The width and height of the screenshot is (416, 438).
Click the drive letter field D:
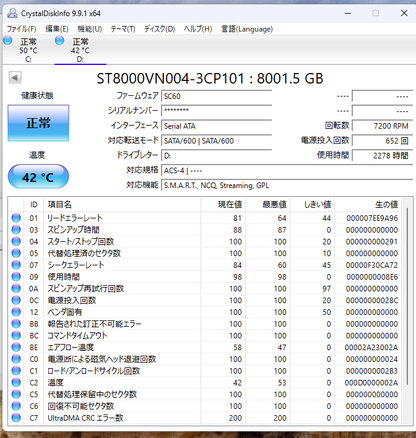point(216,155)
